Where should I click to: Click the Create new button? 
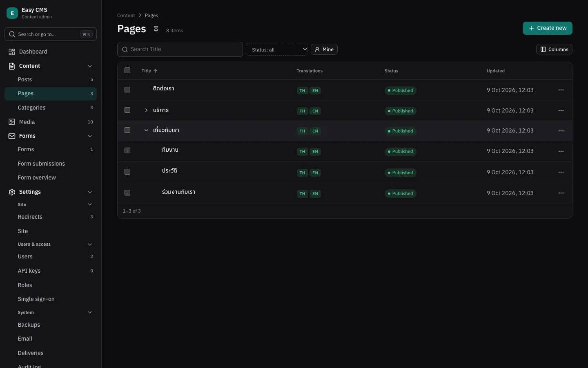(x=548, y=28)
